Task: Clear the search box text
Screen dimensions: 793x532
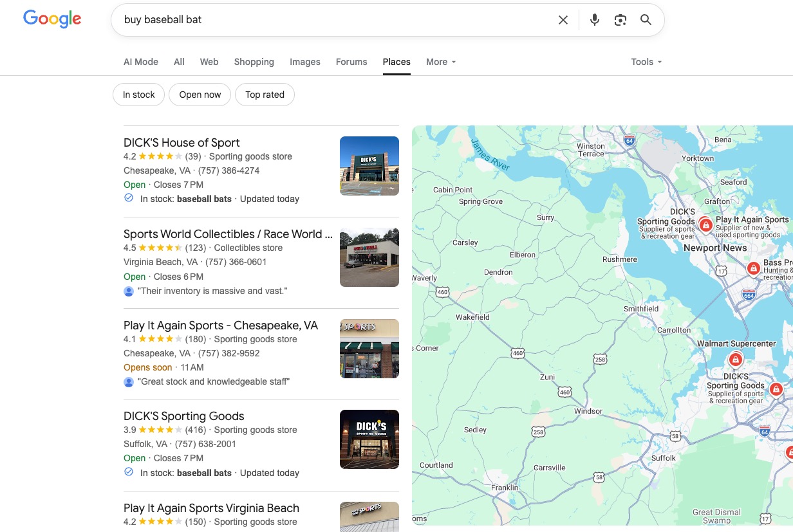Action: [563, 20]
